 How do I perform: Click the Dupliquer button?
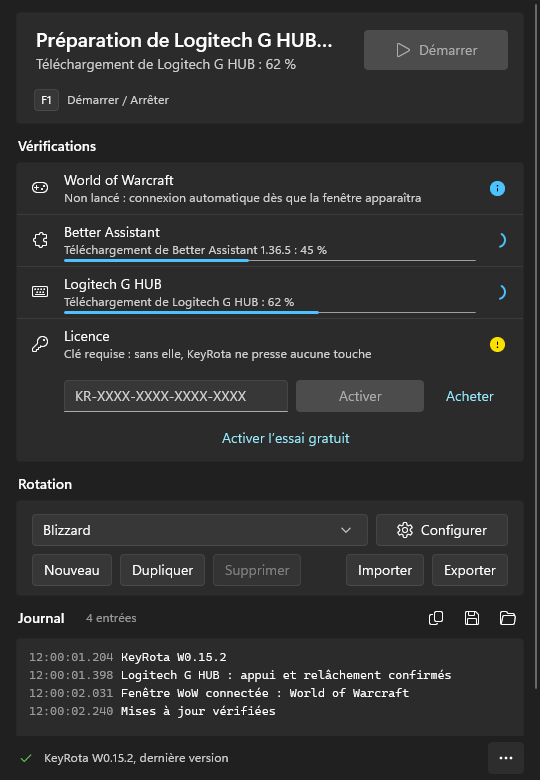(x=162, y=570)
